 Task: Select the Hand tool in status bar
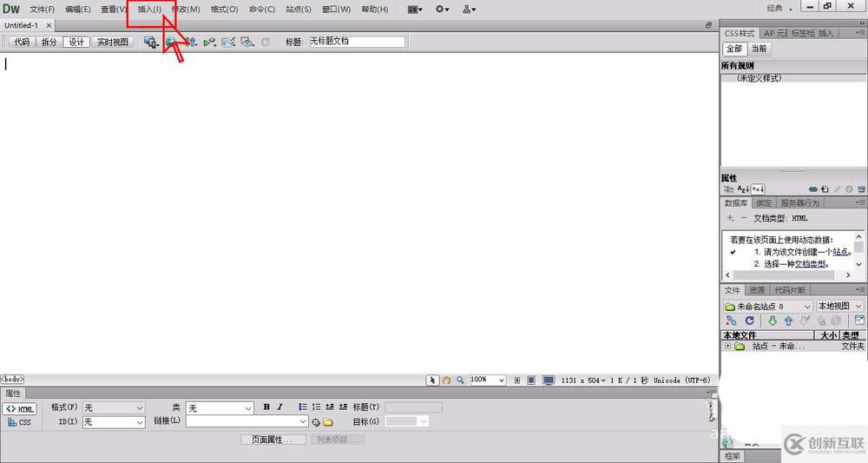click(446, 380)
